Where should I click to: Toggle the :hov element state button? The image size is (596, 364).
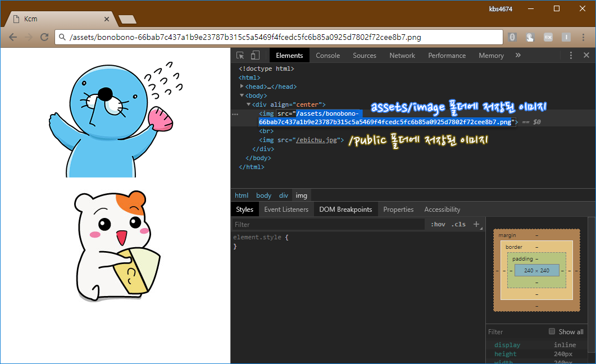[x=438, y=224]
